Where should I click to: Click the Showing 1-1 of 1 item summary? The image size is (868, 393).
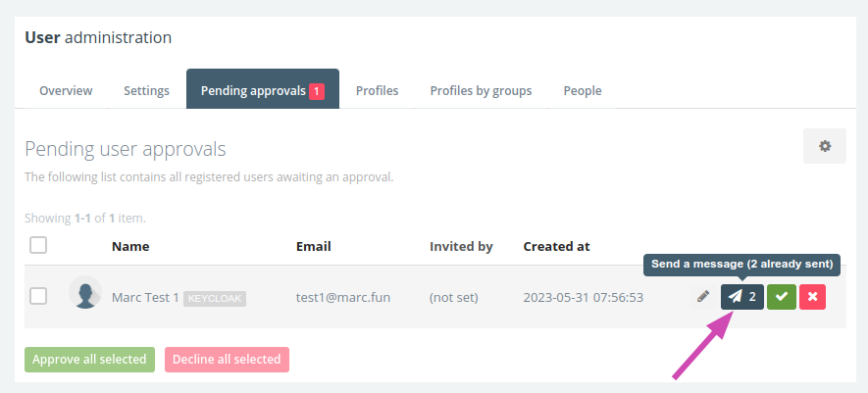(x=85, y=219)
